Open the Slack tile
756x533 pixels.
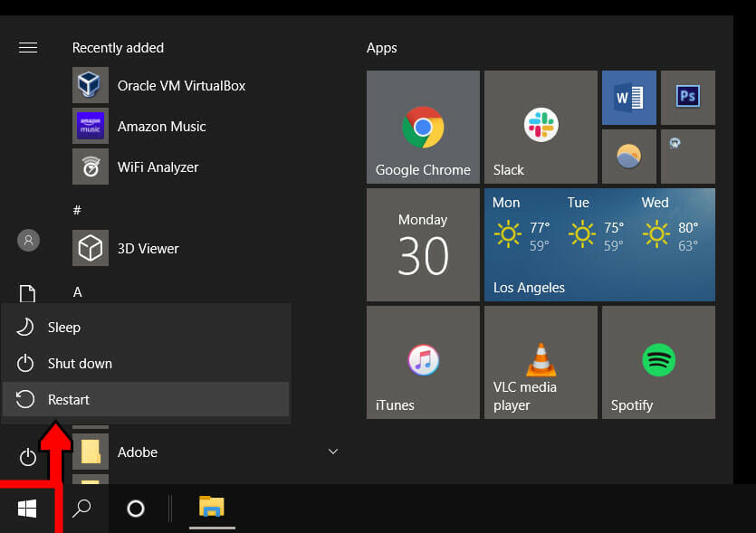540,127
